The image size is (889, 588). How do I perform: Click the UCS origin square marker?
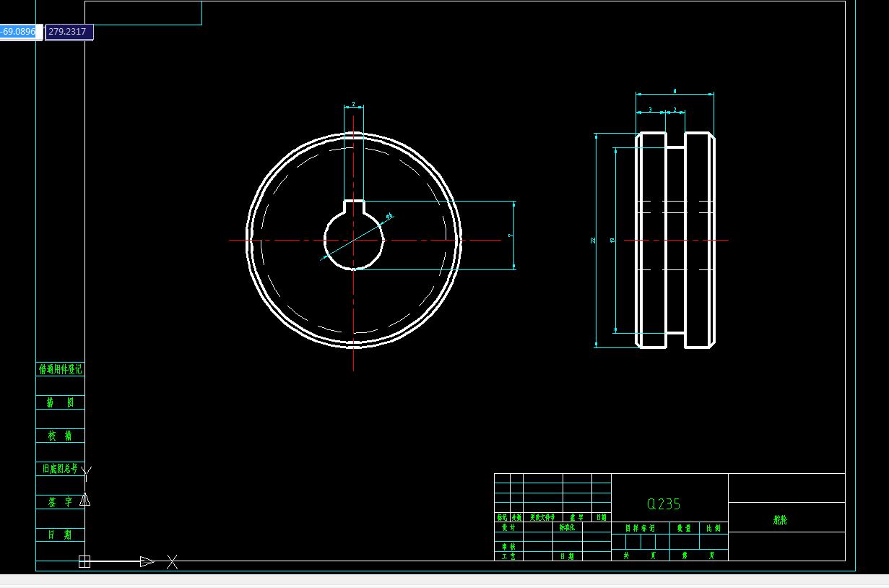coord(84,561)
